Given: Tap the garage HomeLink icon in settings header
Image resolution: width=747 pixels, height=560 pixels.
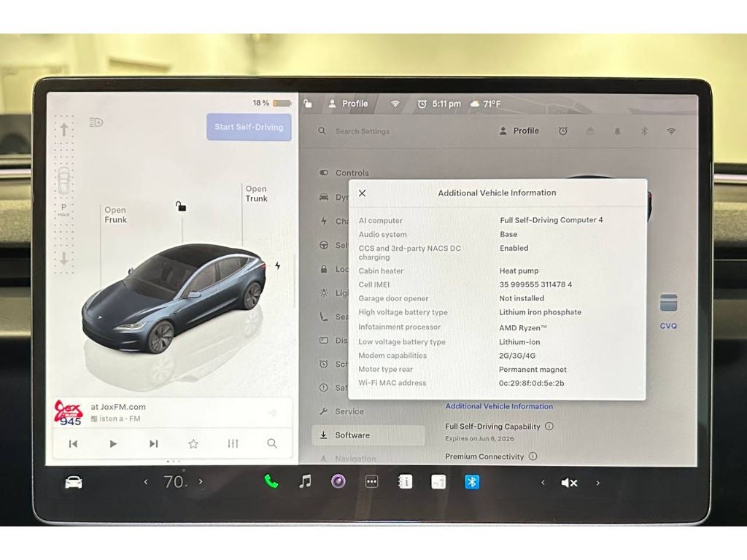Looking at the screenshot, I should click(590, 131).
